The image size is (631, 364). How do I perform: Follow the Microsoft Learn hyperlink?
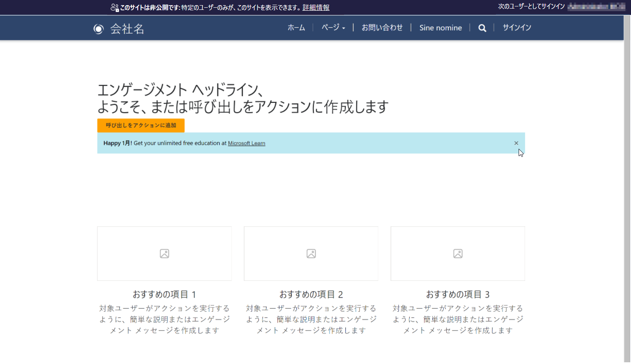tap(246, 143)
